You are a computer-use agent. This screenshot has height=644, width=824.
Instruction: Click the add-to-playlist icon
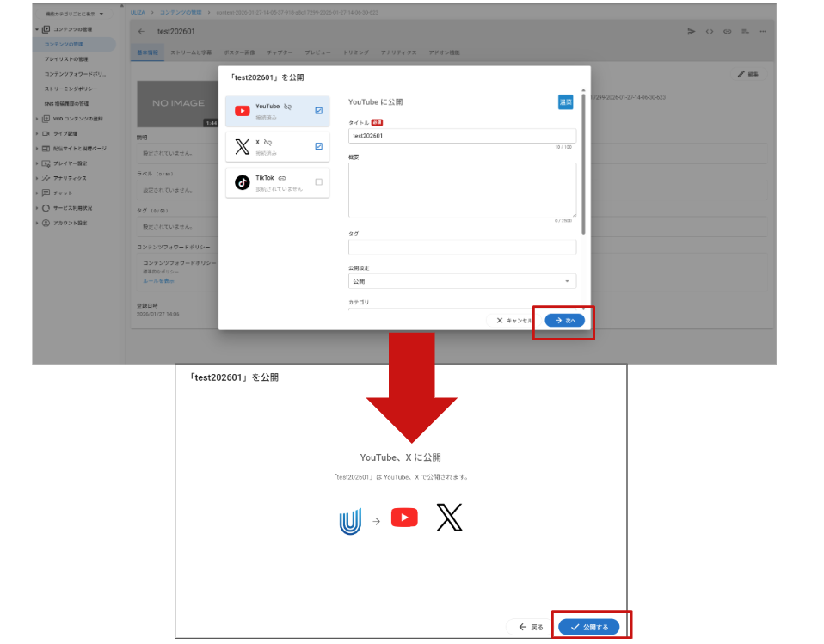(745, 32)
